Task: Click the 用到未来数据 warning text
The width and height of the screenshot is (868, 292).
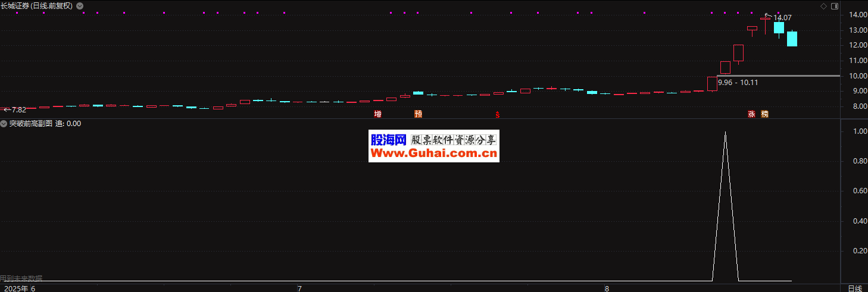Action: click(x=21, y=278)
